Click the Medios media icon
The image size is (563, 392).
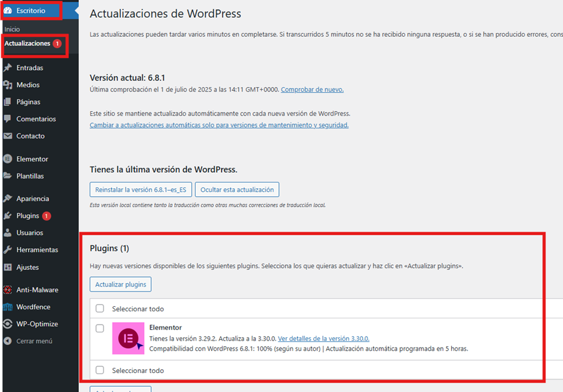coord(8,84)
